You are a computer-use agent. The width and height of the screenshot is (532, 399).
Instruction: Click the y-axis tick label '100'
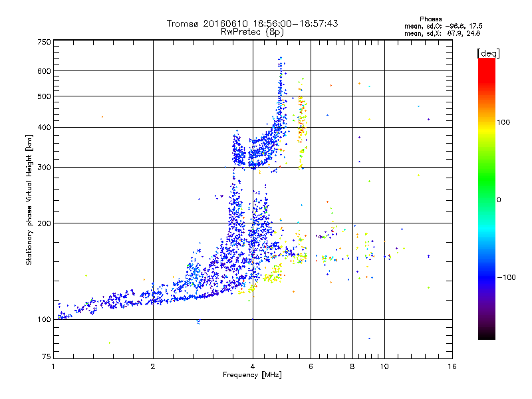pyautogui.click(x=44, y=320)
